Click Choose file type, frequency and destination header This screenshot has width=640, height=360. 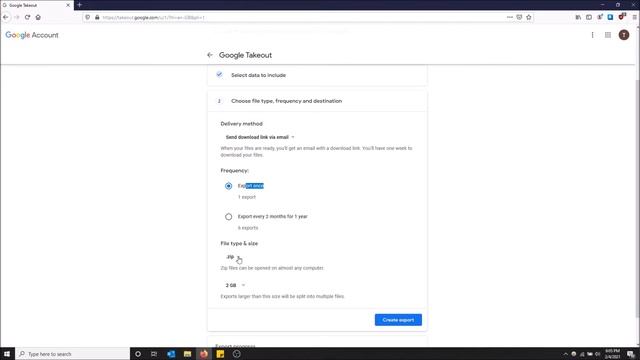317,101
